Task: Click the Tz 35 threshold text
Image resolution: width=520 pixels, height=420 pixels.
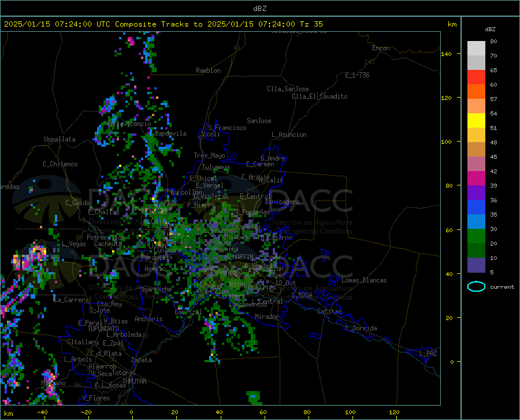Action: [311, 24]
